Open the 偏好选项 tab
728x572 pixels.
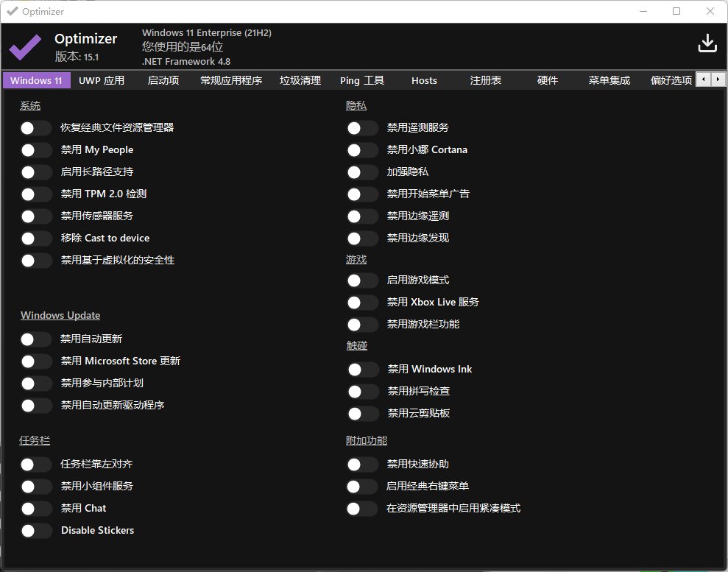pyautogui.click(x=671, y=80)
